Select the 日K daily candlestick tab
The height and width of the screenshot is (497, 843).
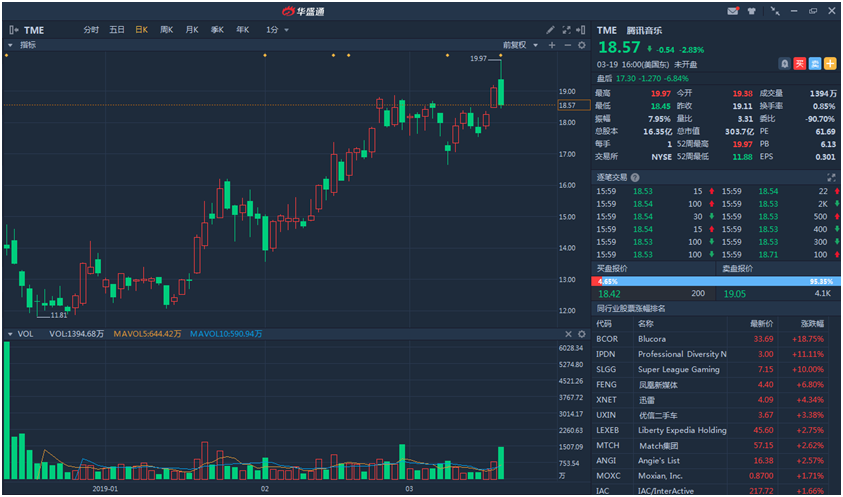point(141,30)
